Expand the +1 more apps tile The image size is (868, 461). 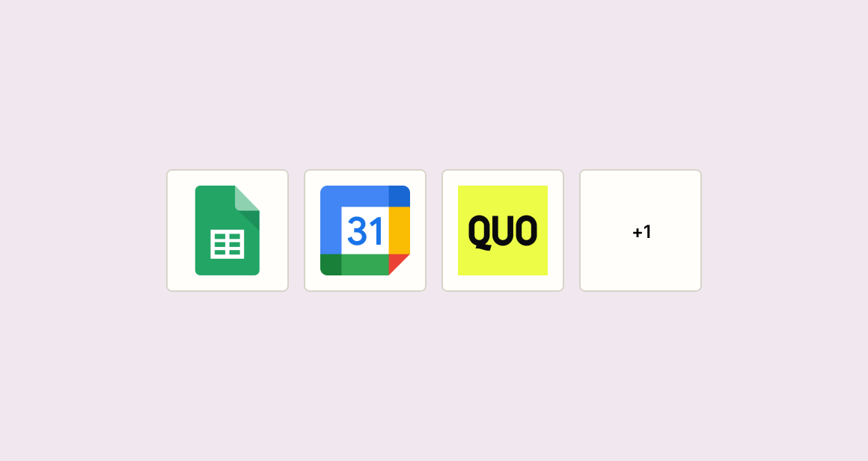point(641,230)
